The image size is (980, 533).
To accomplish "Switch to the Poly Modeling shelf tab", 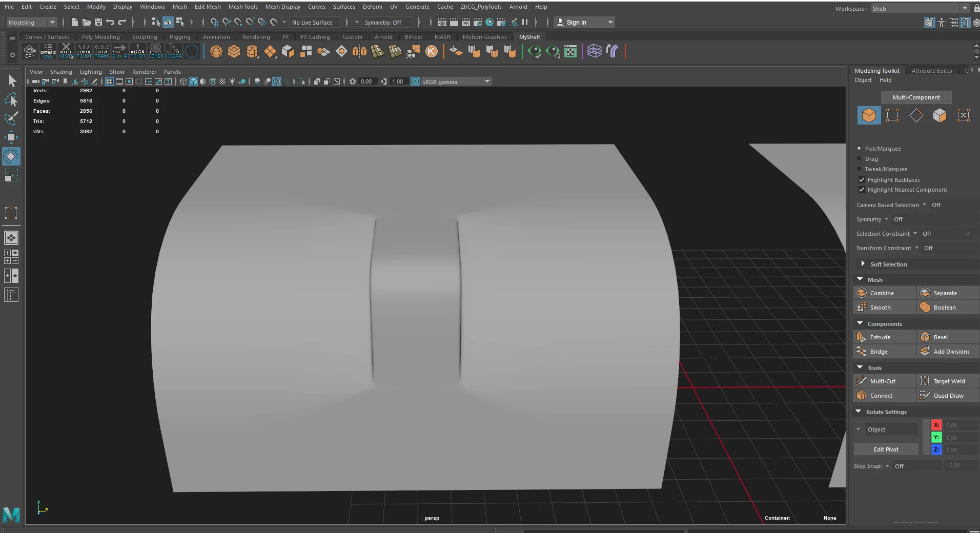I will pyautogui.click(x=100, y=37).
